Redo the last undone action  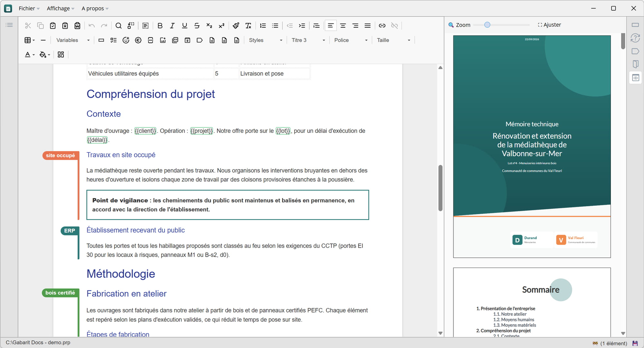104,26
